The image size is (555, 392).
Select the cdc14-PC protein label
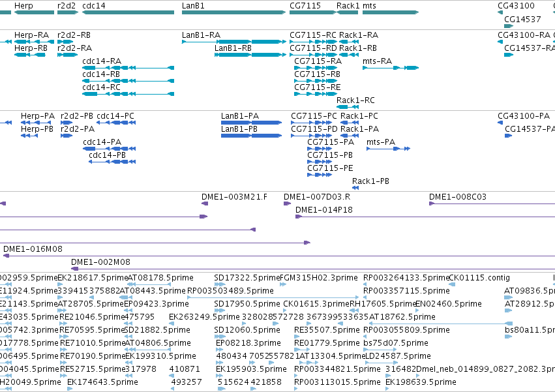pos(115,116)
